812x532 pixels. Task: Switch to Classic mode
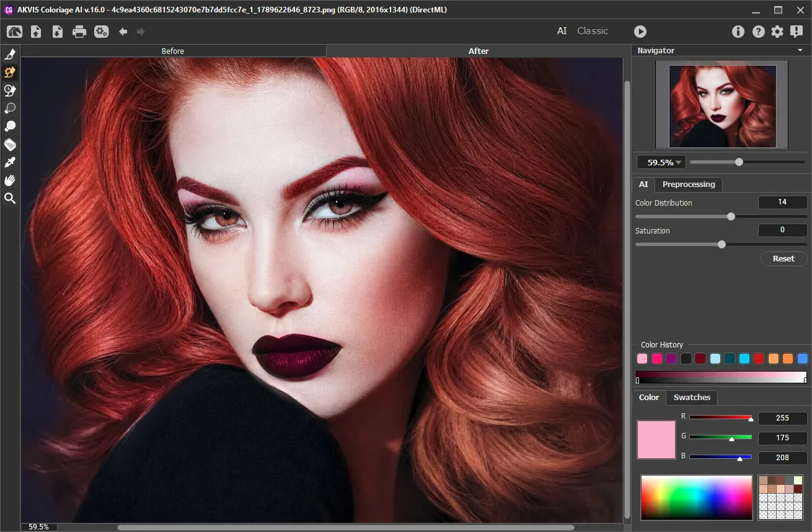pos(593,31)
